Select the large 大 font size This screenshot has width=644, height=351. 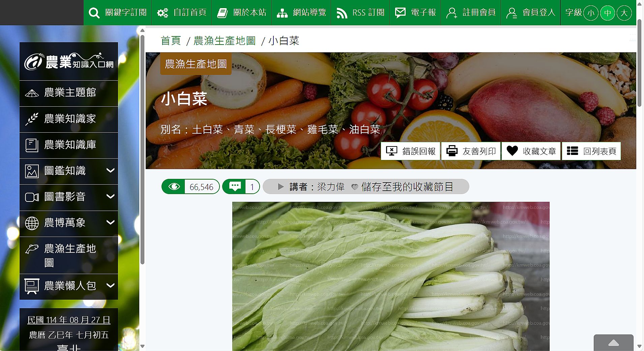tap(624, 13)
